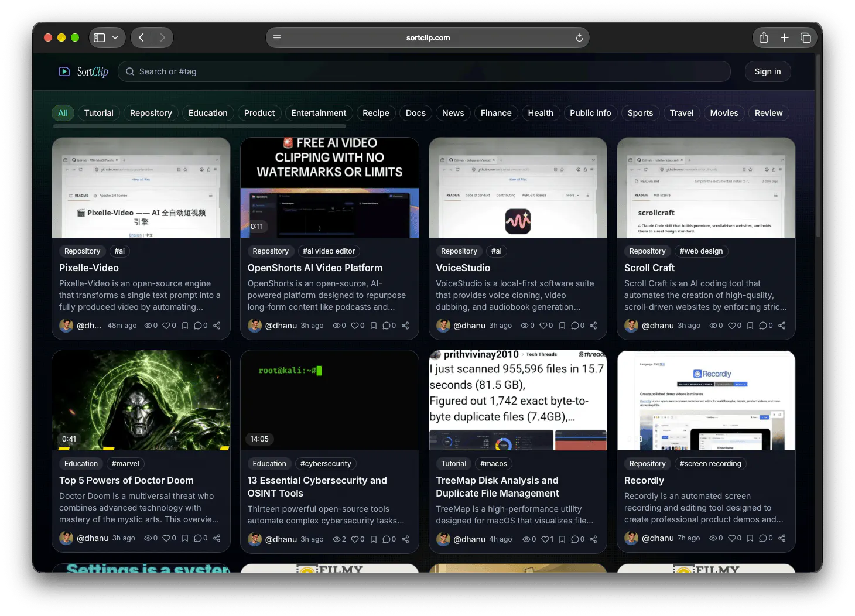Image resolution: width=855 pixels, height=616 pixels.
Task: Like the OpenShorts AI Video Platform card
Action: tap(355, 326)
